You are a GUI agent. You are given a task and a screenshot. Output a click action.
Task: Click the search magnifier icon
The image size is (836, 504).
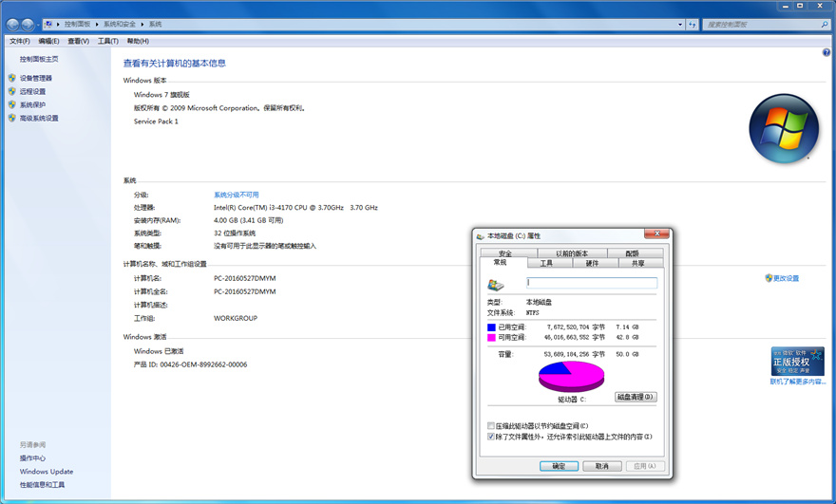825,25
